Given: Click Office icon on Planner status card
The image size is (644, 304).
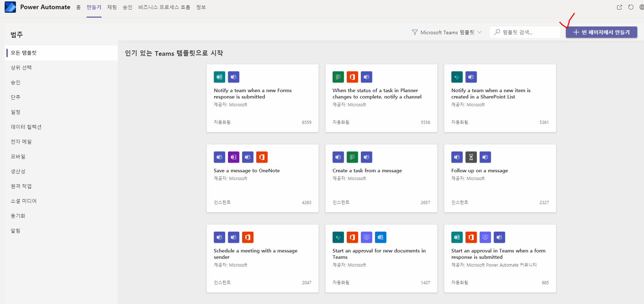Looking at the screenshot, I should 352,77.
